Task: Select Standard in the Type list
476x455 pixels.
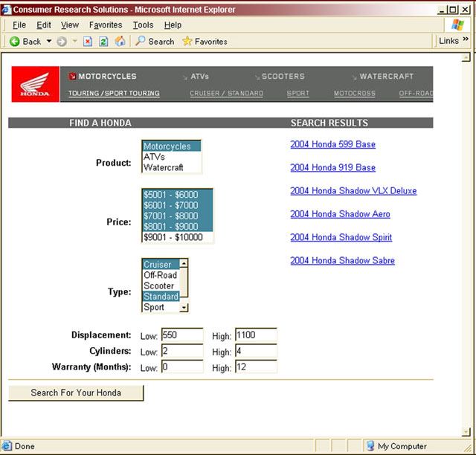Action: point(161,296)
